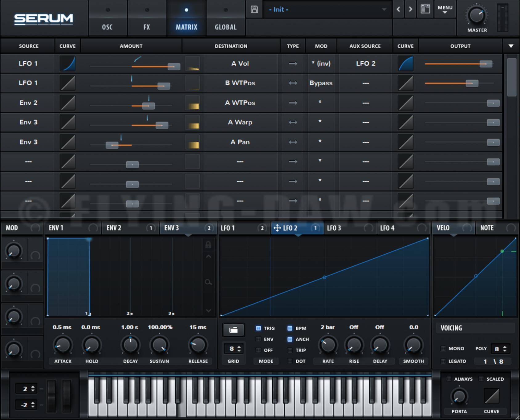Open the preset browser icon
This screenshot has height=420, width=520.
tap(425, 9)
